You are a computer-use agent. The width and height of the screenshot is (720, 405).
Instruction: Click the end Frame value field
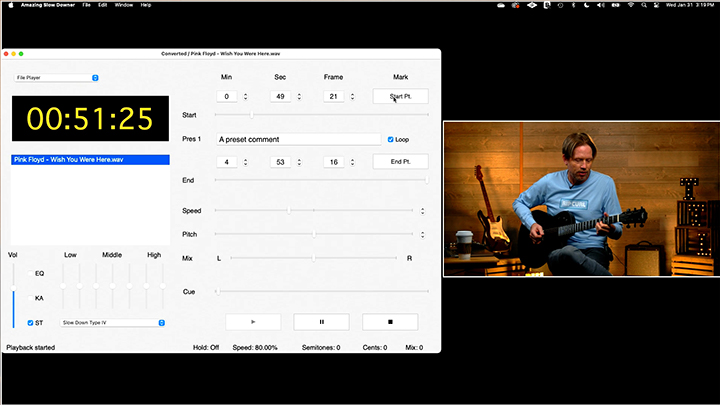[333, 162]
